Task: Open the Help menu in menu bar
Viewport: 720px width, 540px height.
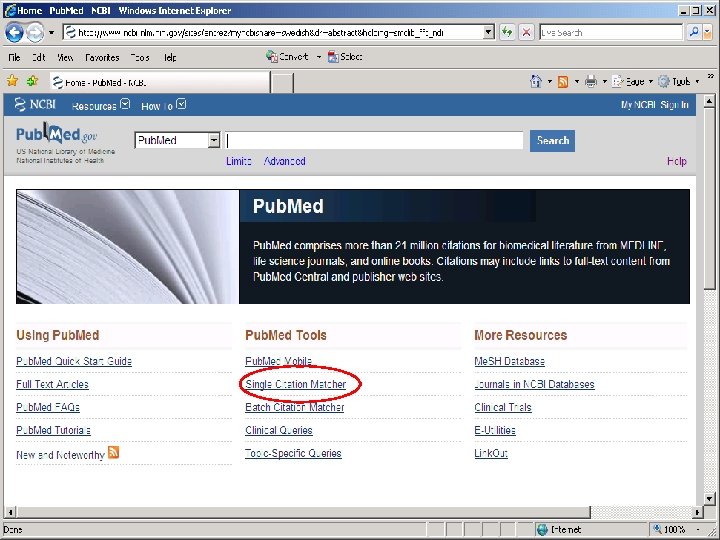Action: (170, 57)
